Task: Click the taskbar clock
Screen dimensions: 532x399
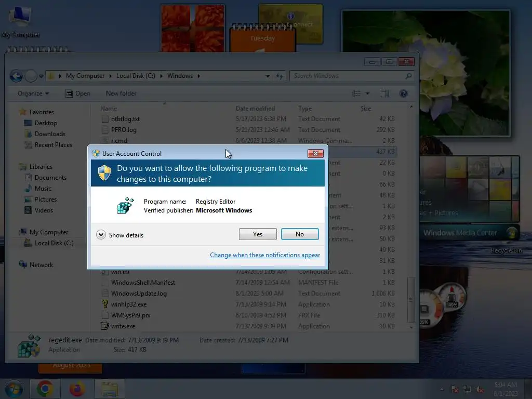Action: pos(506,389)
